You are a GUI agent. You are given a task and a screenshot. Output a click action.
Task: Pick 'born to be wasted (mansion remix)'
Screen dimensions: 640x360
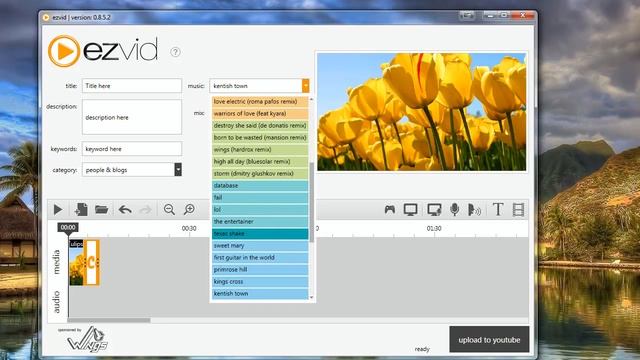pos(260,138)
